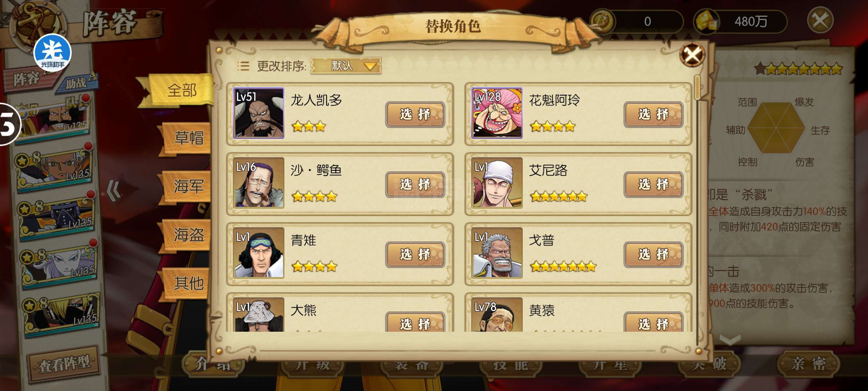Screen dimensions: 868x391
Task: Tap the sort list icon beside 更改排序
Action: 243,66
